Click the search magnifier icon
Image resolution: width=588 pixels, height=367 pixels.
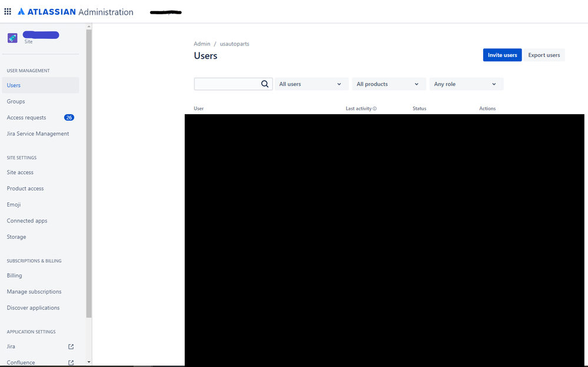[x=265, y=84]
